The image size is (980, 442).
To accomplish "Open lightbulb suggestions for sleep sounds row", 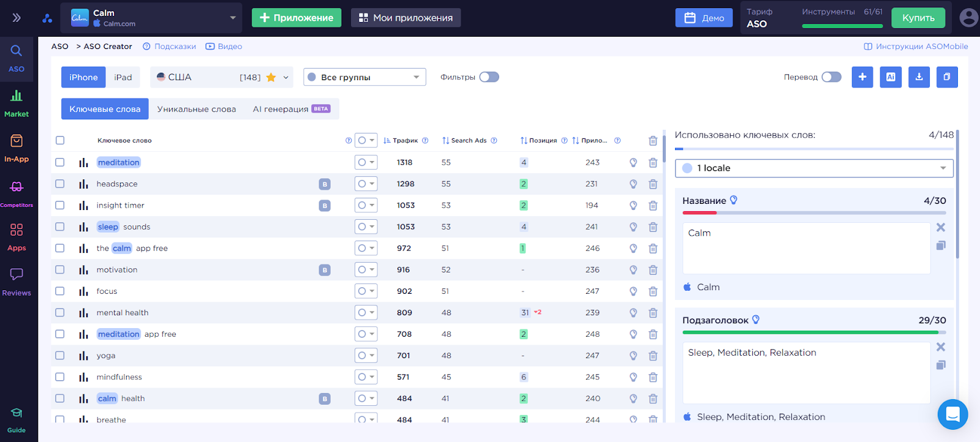I will [x=633, y=227].
